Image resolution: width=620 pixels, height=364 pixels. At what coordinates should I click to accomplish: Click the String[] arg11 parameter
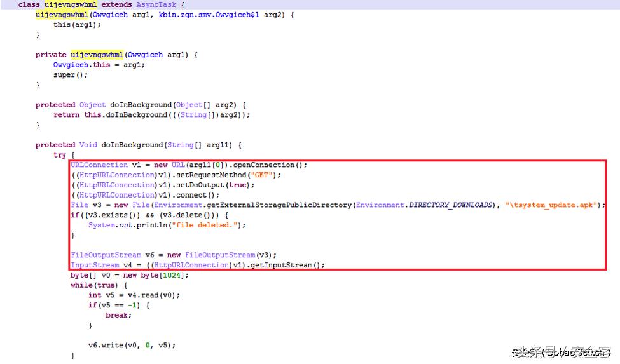click(x=200, y=145)
